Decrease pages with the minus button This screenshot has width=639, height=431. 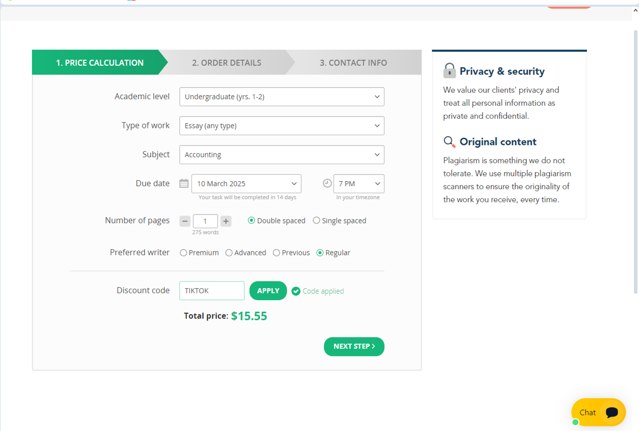pyautogui.click(x=185, y=221)
